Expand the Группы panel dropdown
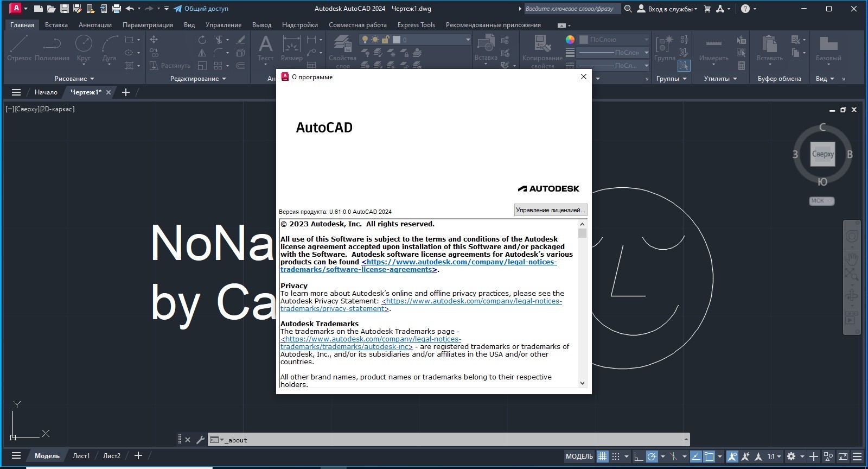 click(x=672, y=79)
